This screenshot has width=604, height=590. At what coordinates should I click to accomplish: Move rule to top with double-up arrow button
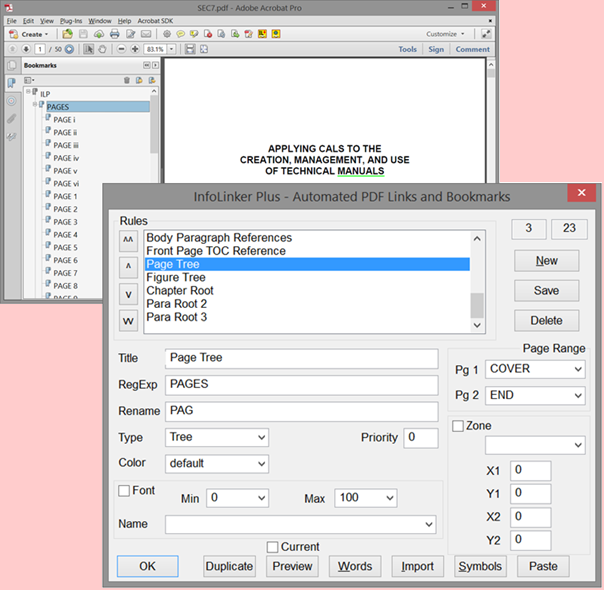pyautogui.click(x=128, y=240)
